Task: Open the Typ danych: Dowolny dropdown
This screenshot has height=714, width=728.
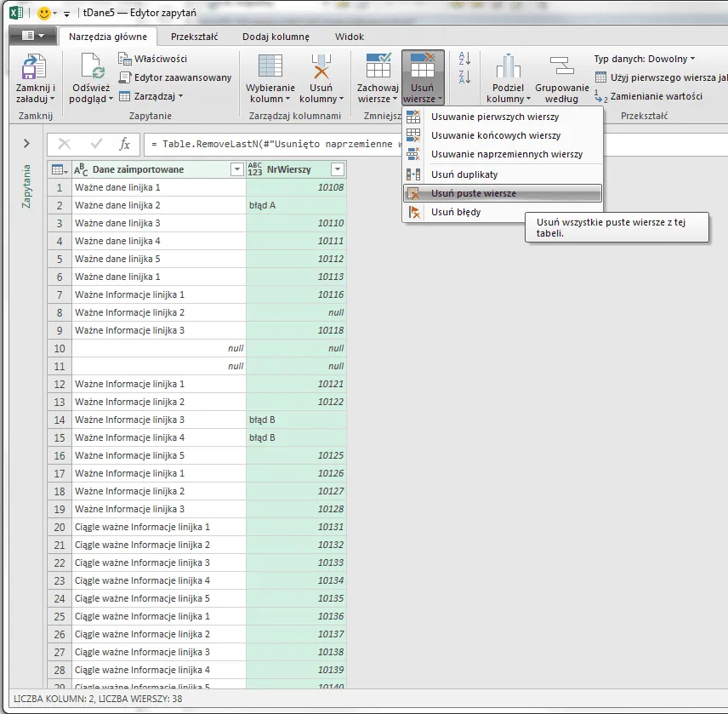Action: [x=645, y=59]
